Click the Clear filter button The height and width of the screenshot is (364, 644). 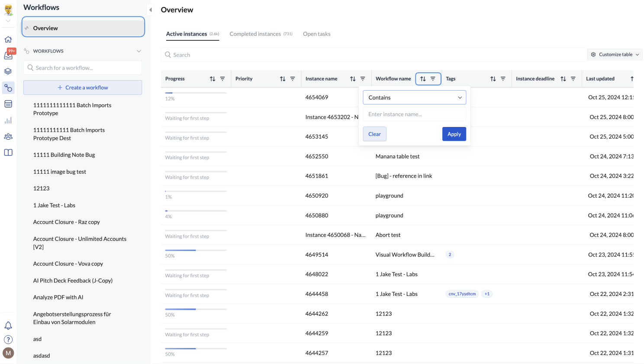[x=374, y=134]
